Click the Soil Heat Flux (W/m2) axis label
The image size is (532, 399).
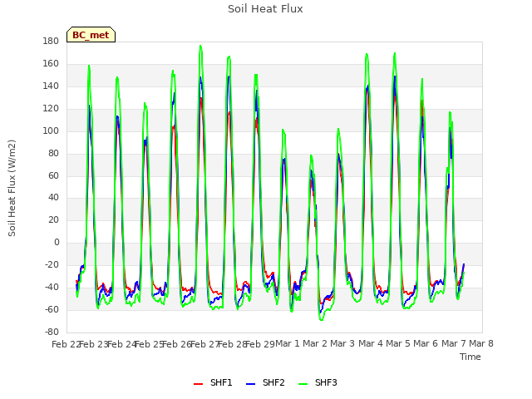[12, 188]
